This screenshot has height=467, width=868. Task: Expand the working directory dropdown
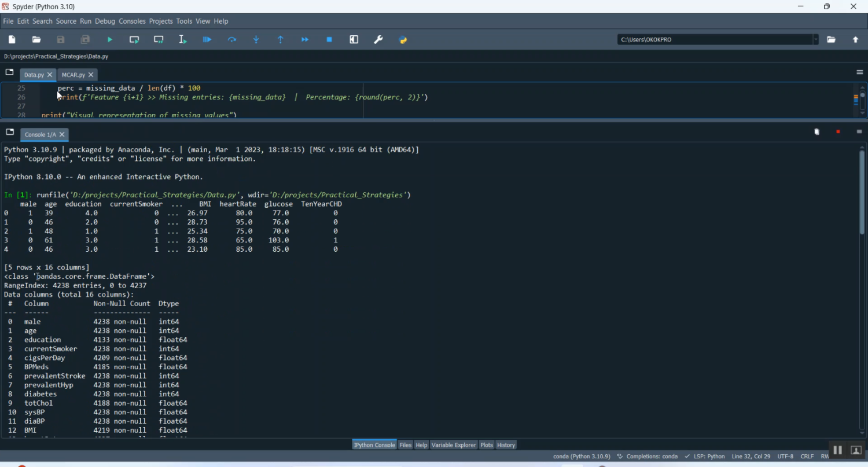(815, 40)
